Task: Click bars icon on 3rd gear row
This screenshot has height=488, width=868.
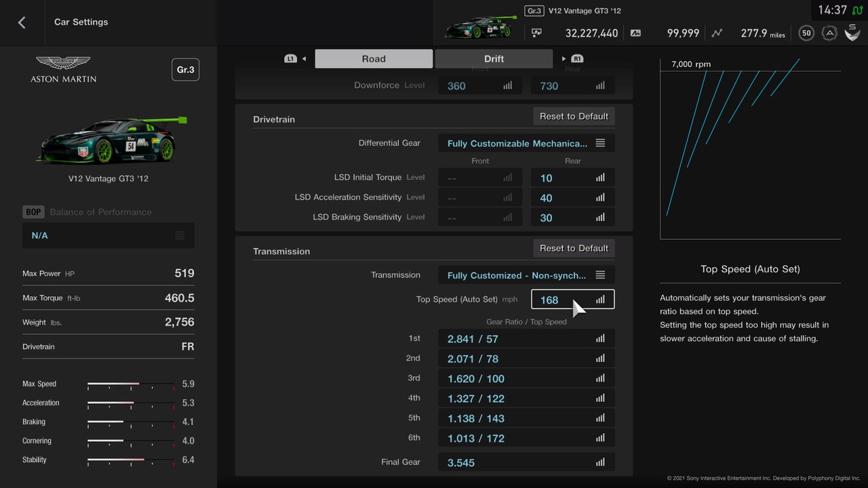Action: tap(600, 379)
